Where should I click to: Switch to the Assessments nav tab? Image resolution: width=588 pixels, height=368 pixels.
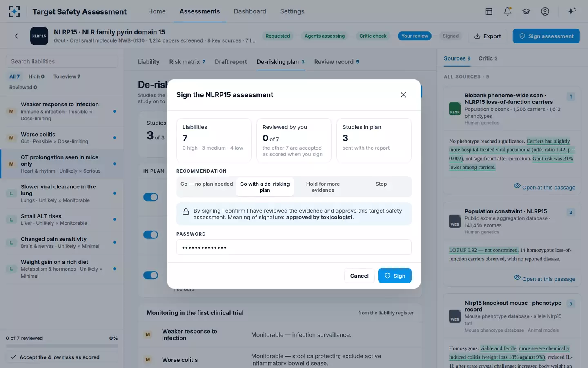coord(200,11)
